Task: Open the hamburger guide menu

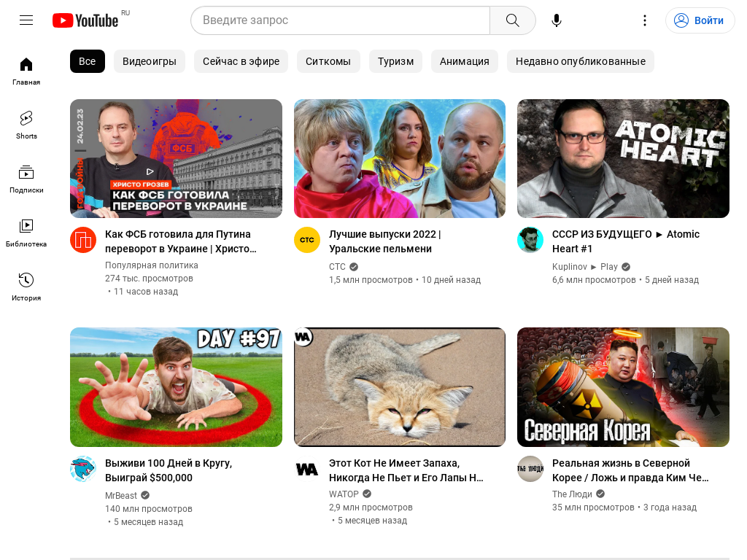Action: coord(26,20)
